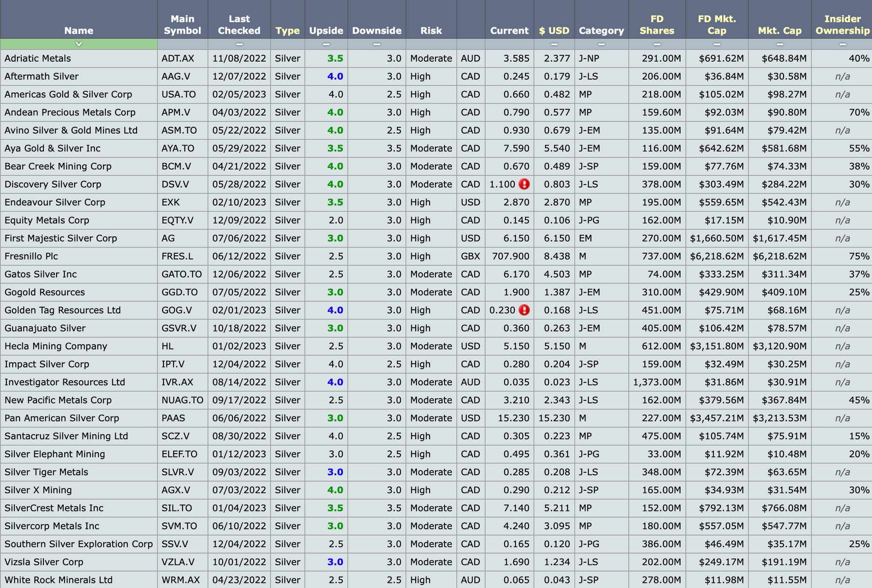Click the filter dash under FD Shares column

click(x=657, y=44)
